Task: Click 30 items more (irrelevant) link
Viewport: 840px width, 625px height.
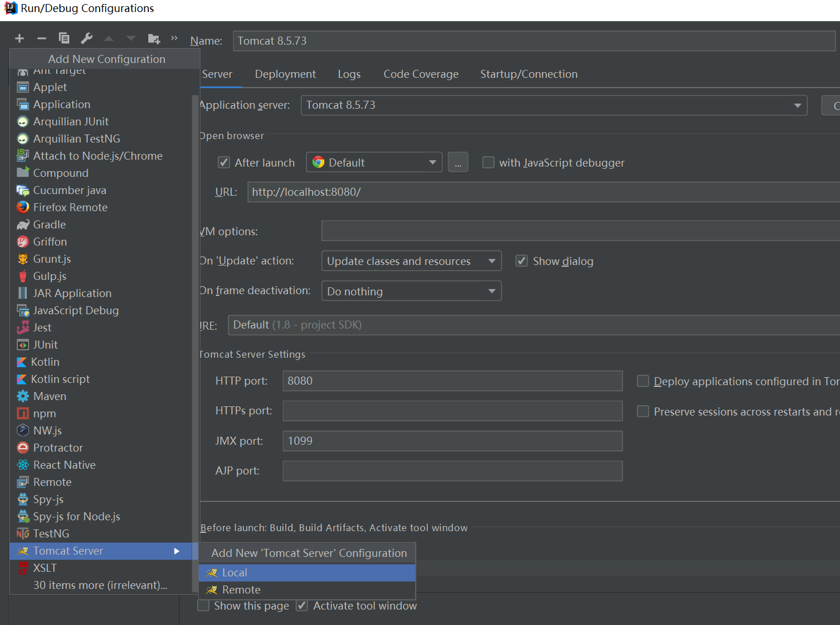Action: tap(100, 585)
